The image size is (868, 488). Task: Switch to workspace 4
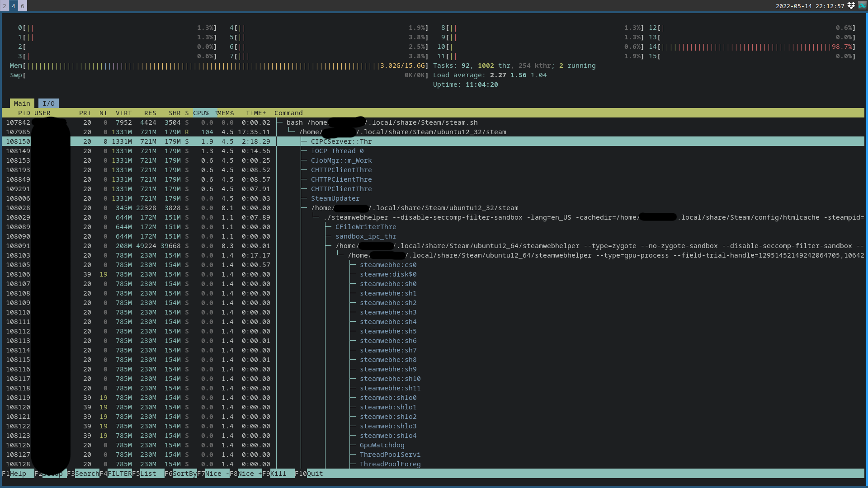14,6
